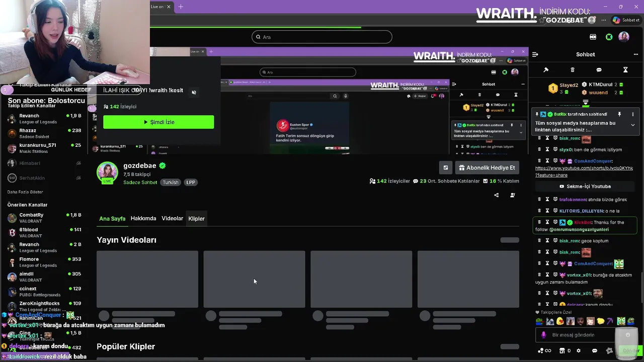Open chat settings gear icon

point(578,350)
